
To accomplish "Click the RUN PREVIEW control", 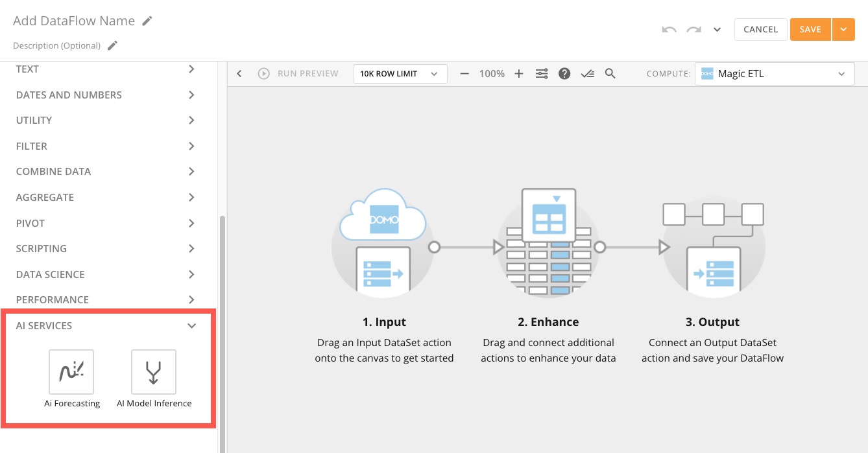I will (x=298, y=73).
